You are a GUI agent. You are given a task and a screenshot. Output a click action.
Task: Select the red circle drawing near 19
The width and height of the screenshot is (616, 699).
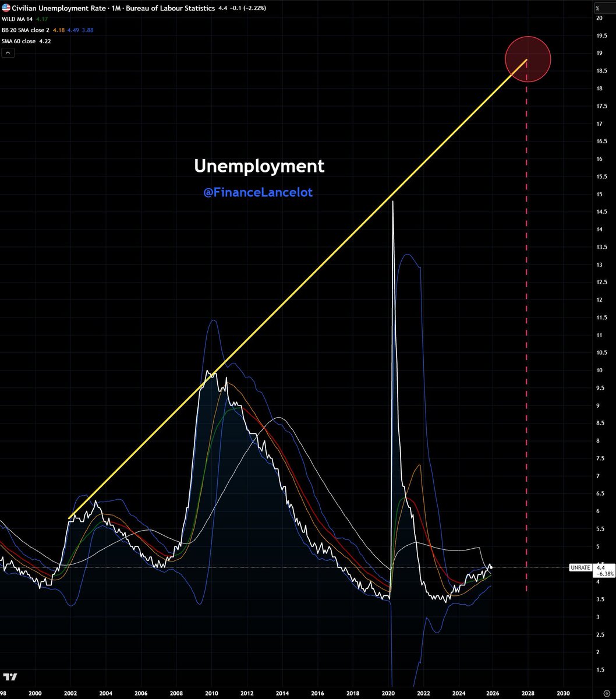point(528,59)
